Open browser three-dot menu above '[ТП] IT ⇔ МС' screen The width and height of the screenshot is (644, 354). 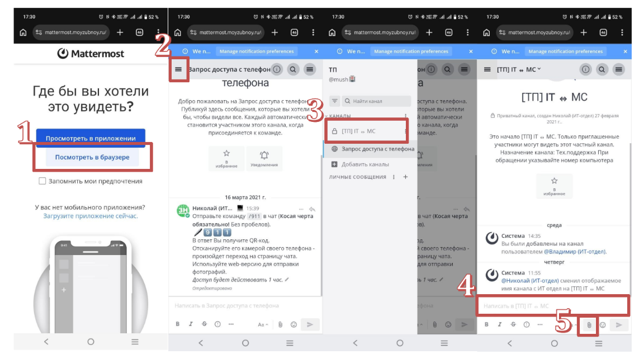pyautogui.click(x=622, y=32)
